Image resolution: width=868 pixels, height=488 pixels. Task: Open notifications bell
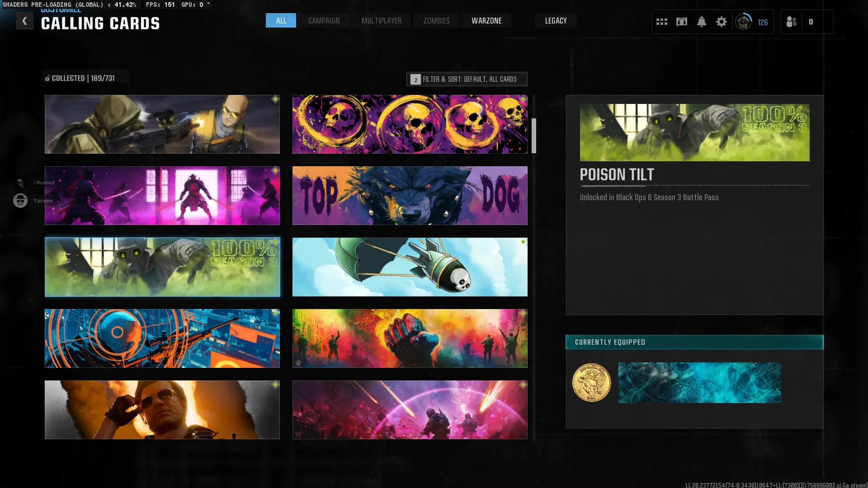pos(701,22)
